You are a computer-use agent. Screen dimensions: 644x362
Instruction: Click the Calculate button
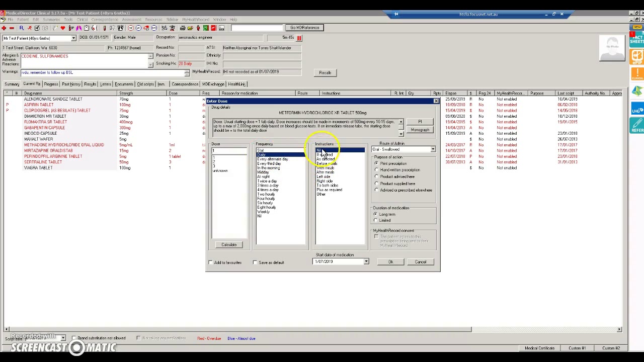[229, 245]
